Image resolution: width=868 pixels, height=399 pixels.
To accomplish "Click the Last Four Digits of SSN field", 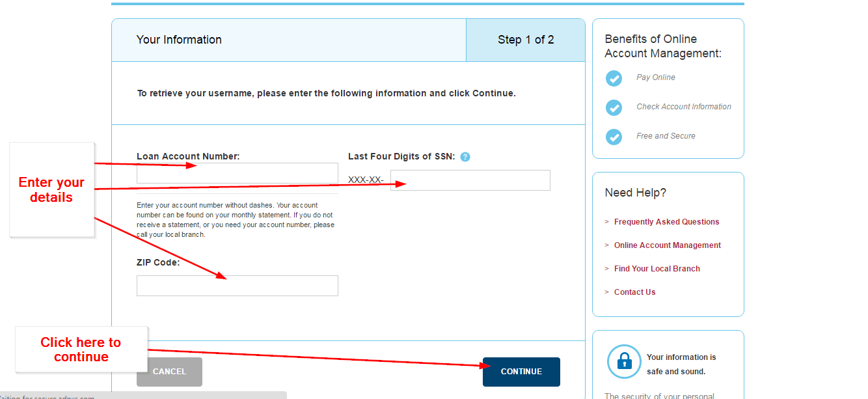I will pos(470,180).
